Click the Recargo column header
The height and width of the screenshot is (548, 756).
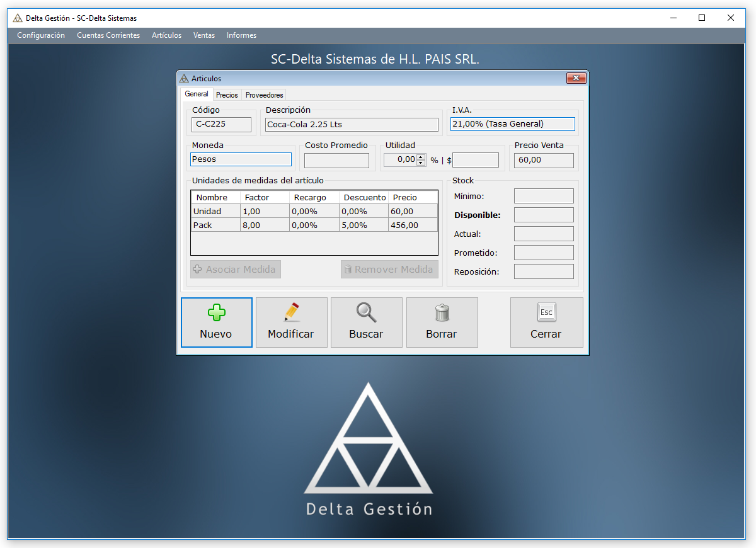coord(314,197)
